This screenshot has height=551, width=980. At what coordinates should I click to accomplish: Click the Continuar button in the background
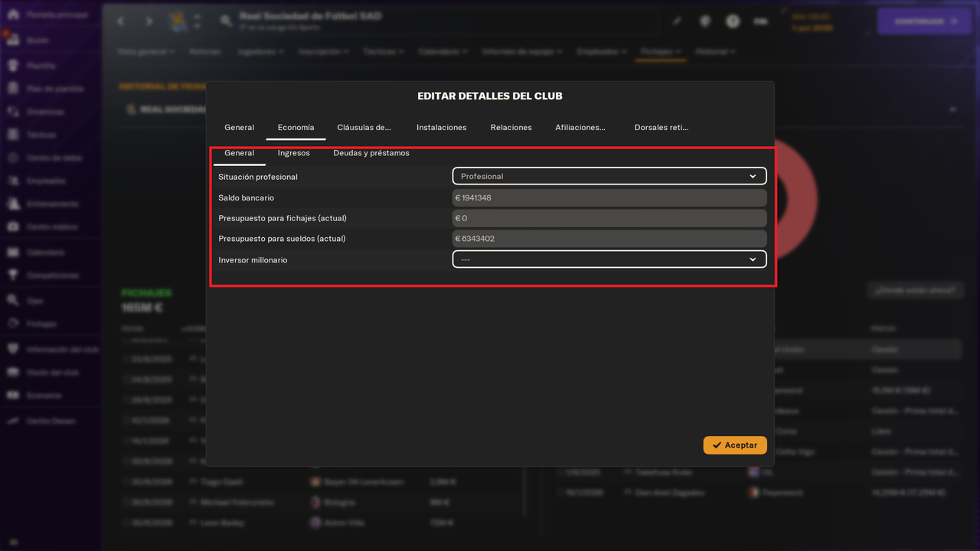924,21
